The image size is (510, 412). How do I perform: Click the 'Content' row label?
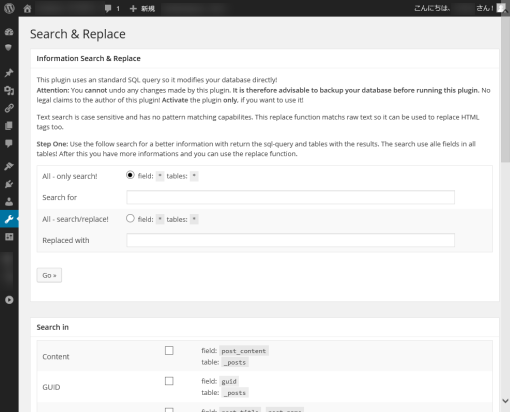click(56, 357)
